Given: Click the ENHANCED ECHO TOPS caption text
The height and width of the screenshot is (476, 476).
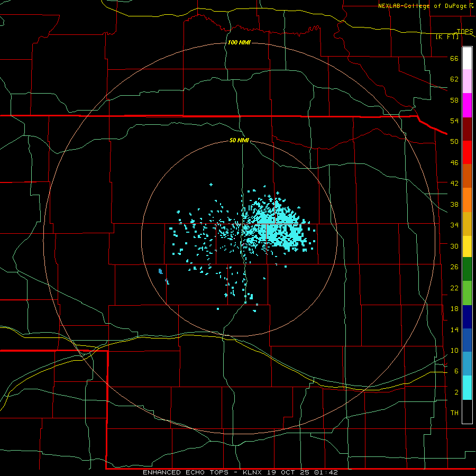Looking at the screenshot, I should click(188, 472).
